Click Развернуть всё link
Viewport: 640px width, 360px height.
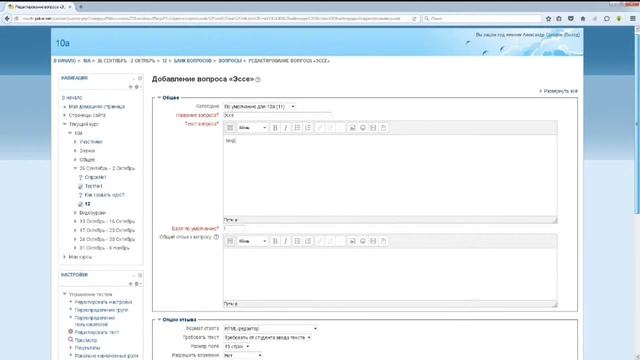point(559,91)
